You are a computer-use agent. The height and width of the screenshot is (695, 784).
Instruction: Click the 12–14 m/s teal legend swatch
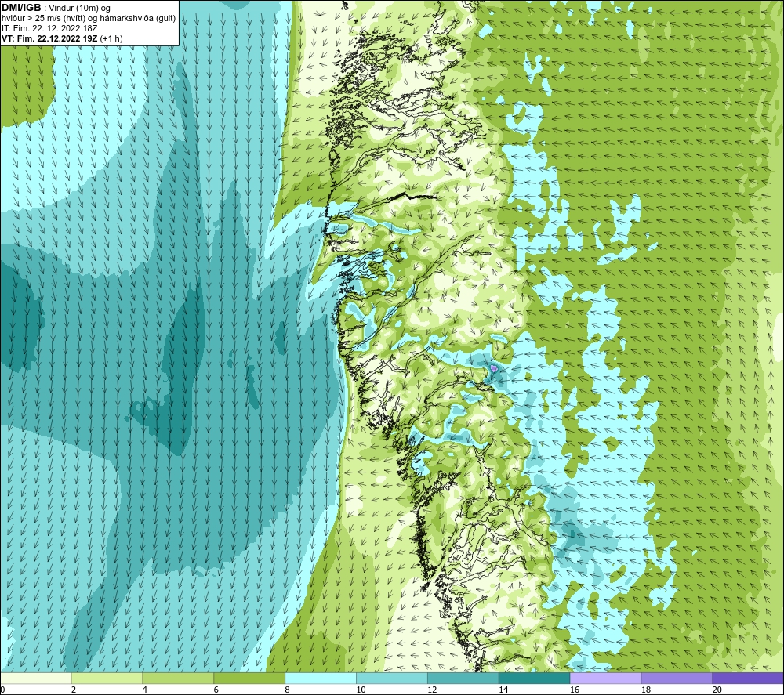pyautogui.click(x=463, y=678)
